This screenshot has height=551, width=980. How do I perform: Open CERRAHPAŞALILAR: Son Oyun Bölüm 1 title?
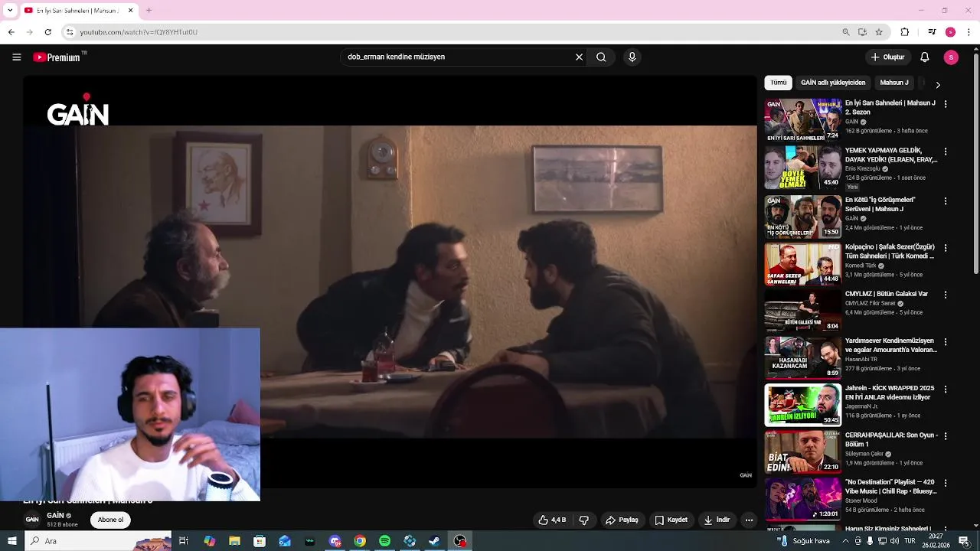tap(891, 439)
